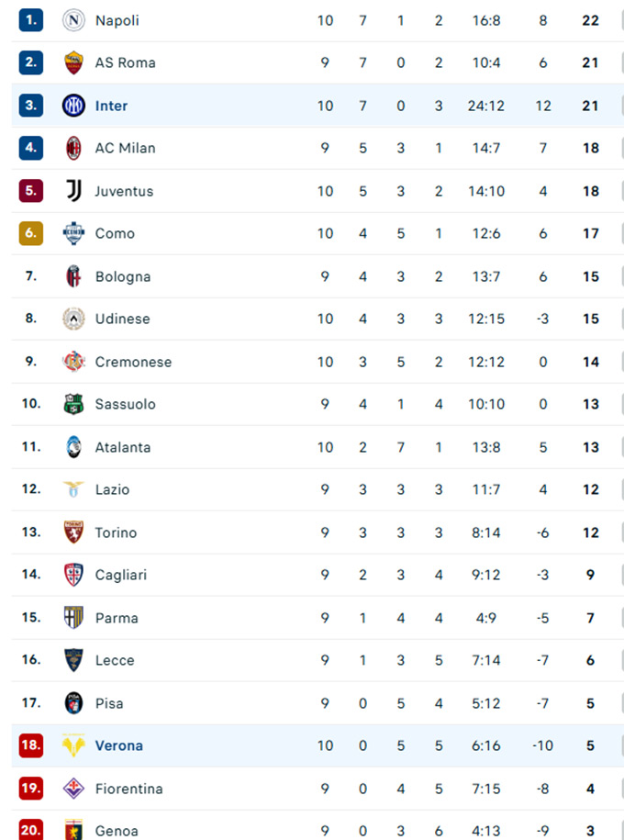The image size is (624, 840).
Task: Click the Fiorentina club badge
Action: pos(73,789)
